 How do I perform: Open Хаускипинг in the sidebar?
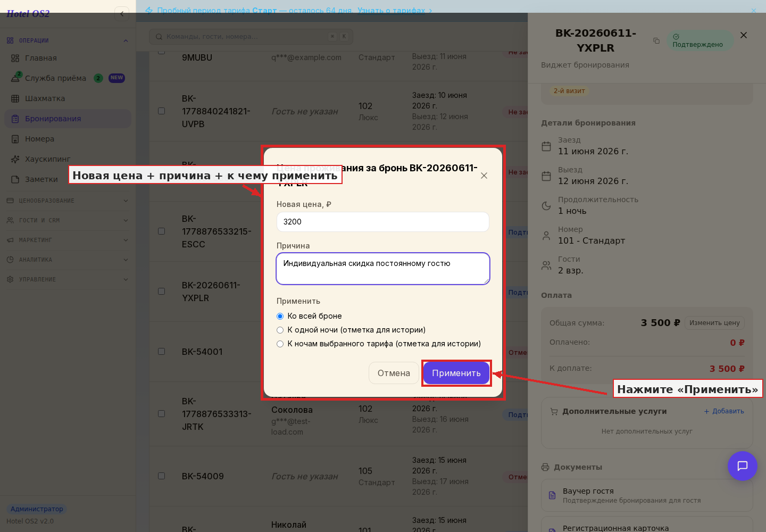pos(68,159)
